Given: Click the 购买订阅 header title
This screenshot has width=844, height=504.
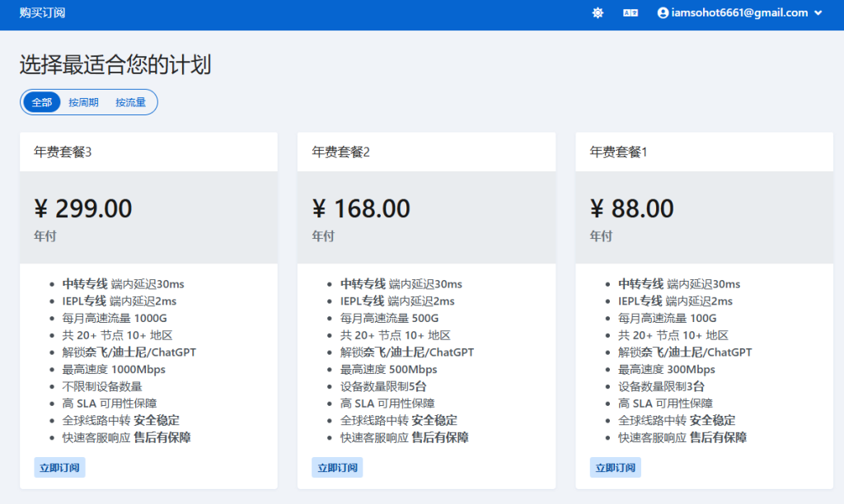Looking at the screenshot, I should click(x=43, y=13).
